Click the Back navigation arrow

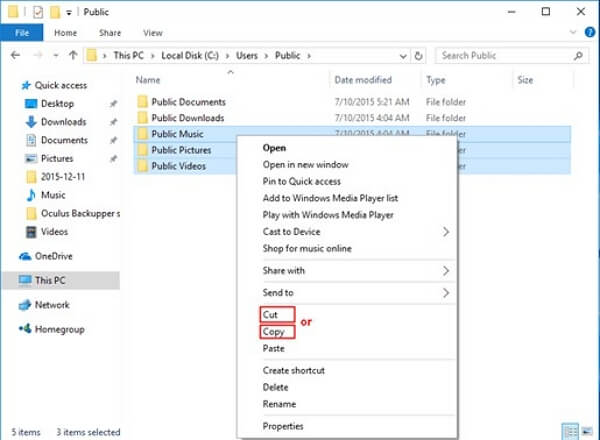(15, 55)
